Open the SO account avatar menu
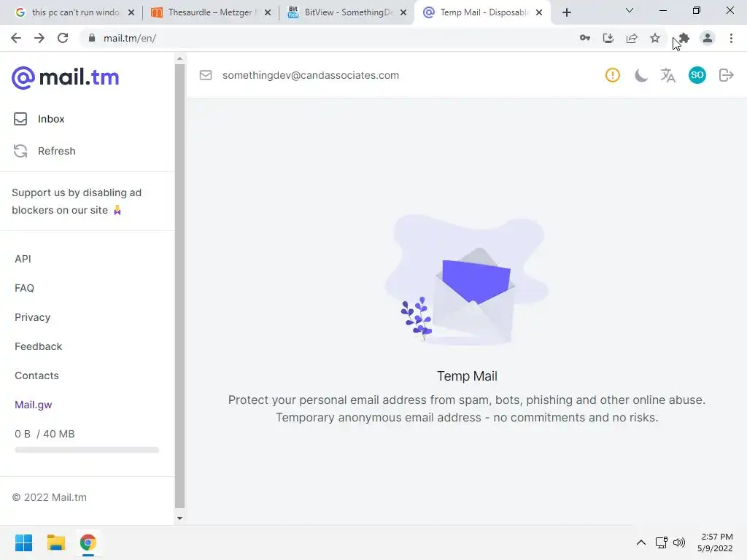 tap(697, 75)
